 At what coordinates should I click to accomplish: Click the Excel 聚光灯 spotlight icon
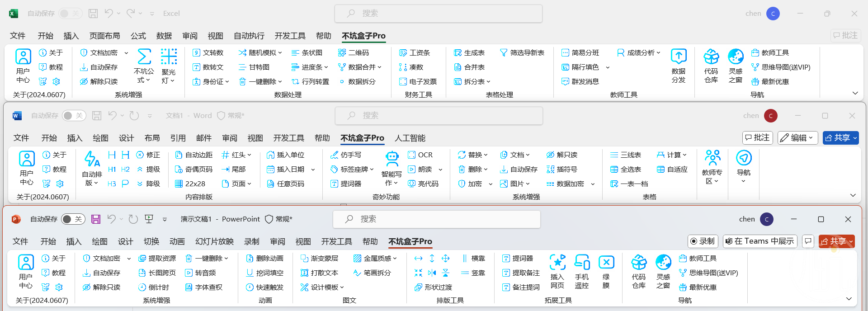tap(169, 57)
